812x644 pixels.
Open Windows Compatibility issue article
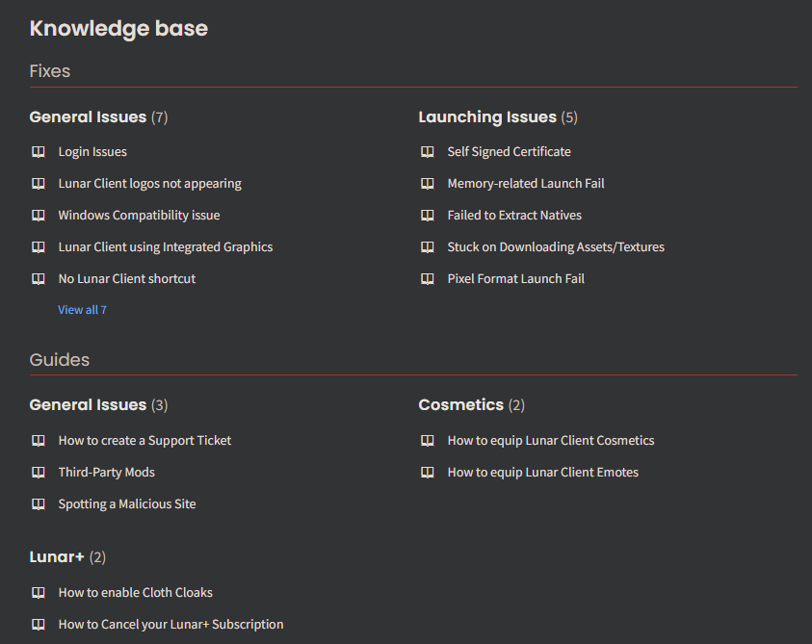(x=139, y=216)
